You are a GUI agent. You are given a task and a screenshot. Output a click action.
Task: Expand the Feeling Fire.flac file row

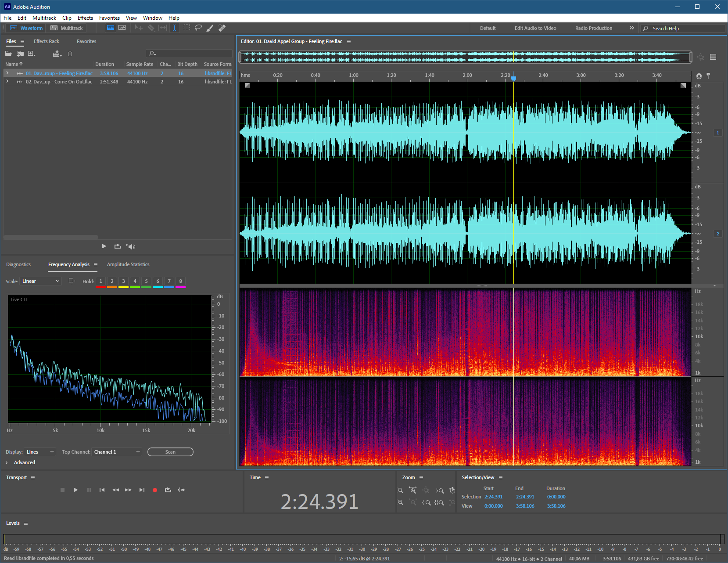click(7, 73)
